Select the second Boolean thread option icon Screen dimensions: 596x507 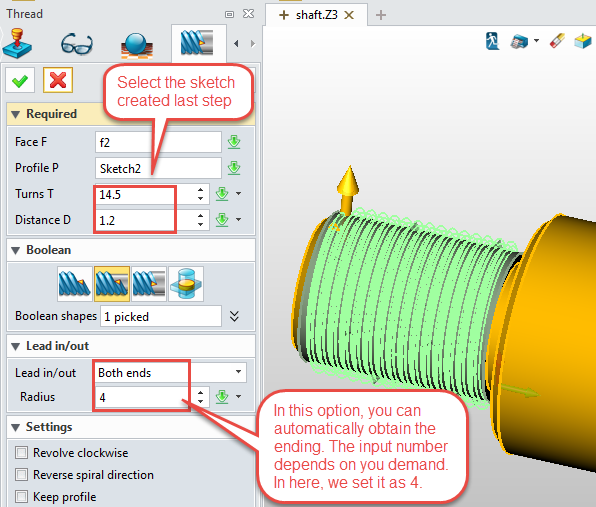coord(112,284)
